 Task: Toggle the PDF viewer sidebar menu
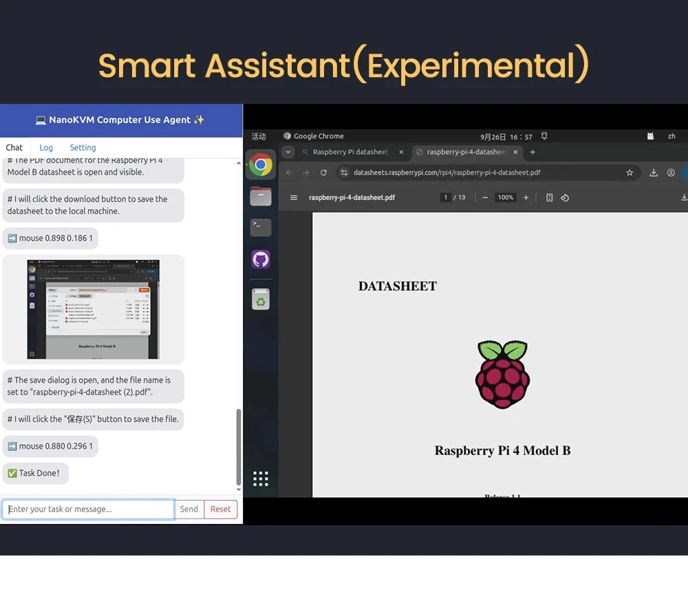(294, 198)
